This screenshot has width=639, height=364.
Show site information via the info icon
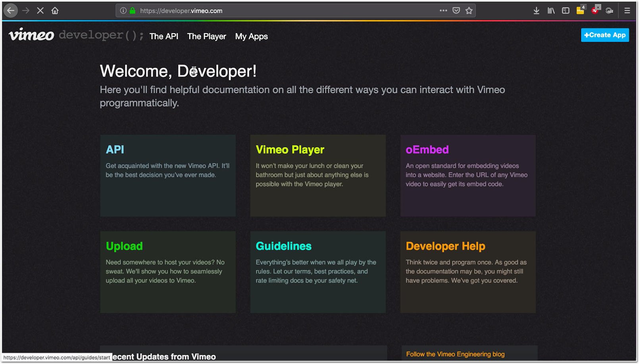[x=123, y=11]
